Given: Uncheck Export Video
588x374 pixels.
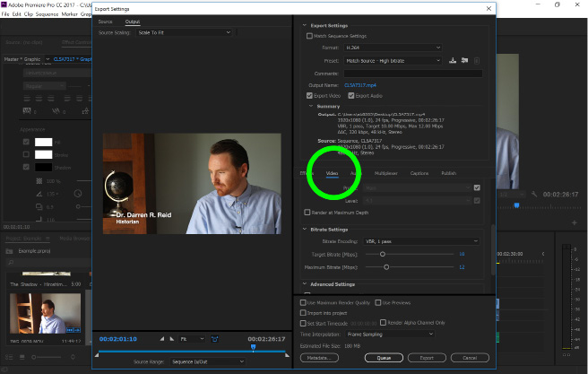Looking at the screenshot, I should coord(309,96).
